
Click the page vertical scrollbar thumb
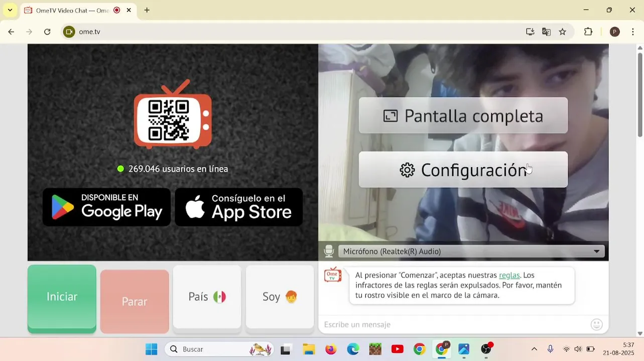(640, 94)
